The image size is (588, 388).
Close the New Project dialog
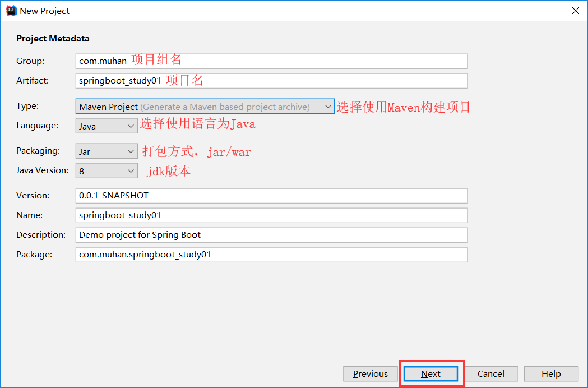point(575,11)
